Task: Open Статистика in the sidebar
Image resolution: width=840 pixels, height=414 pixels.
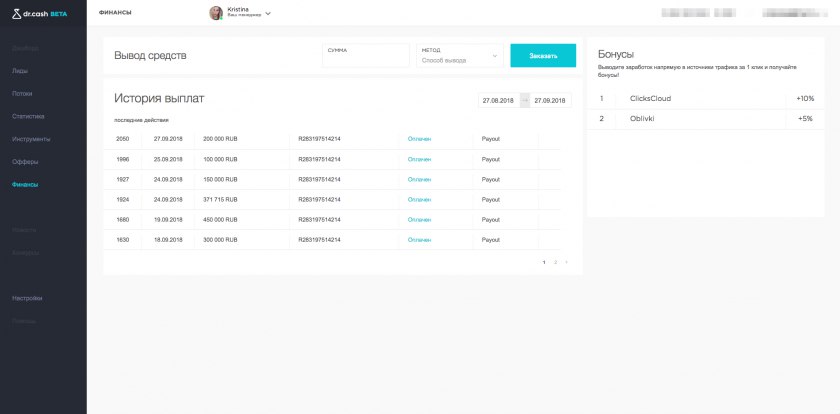Action: tap(28, 116)
